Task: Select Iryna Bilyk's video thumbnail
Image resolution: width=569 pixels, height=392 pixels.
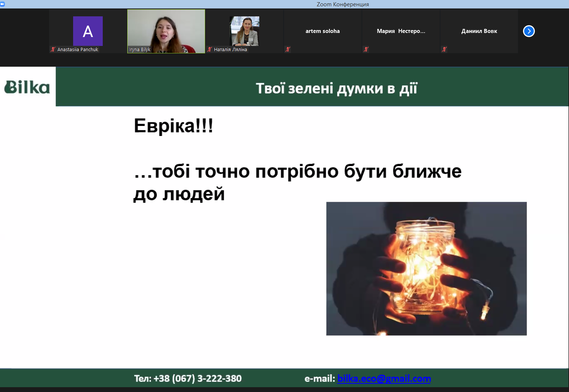Action: (x=166, y=31)
